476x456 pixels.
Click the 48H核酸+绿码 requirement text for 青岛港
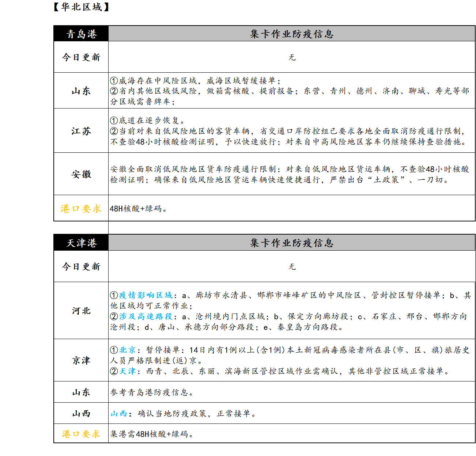(138, 209)
